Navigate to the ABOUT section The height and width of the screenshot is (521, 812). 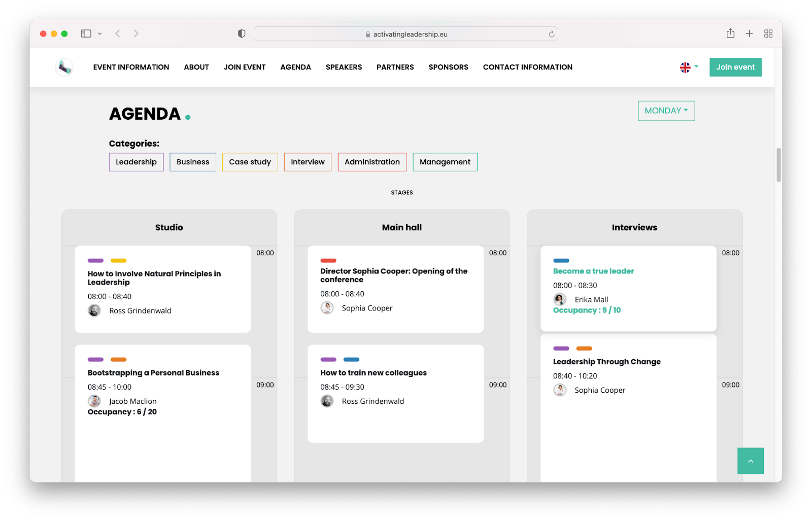tap(196, 67)
